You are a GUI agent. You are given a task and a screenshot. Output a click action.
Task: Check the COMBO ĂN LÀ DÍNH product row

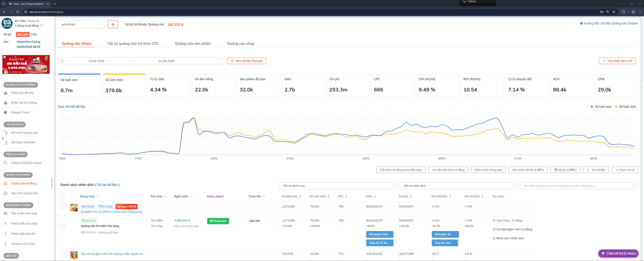coord(63,207)
